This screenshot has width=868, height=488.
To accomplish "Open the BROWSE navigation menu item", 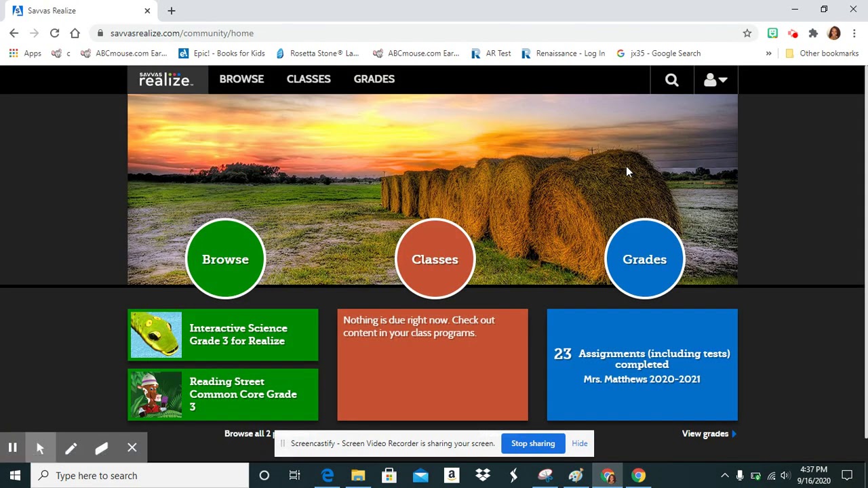I will pyautogui.click(x=241, y=79).
